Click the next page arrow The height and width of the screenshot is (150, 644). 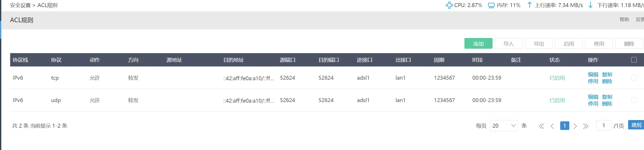point(576,126)
